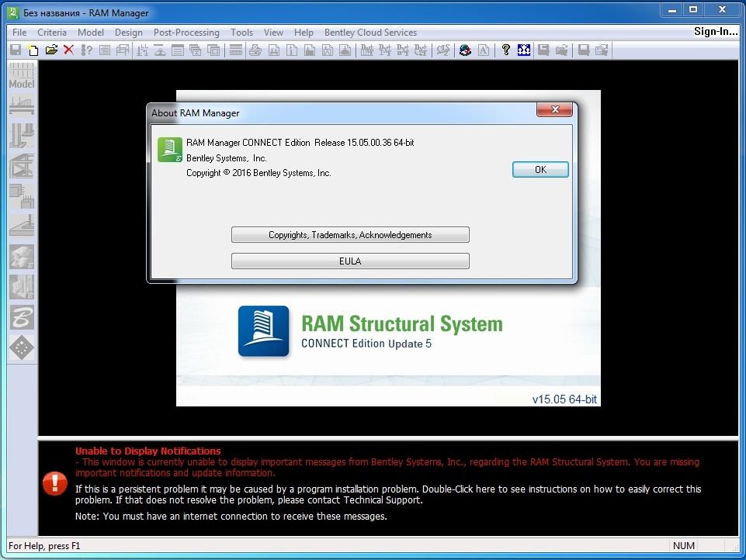Image resolution: width=746 pixels, height=560 pixels.
Task: Open Copyrights, Trademarks, Acknowledgements
Action: click(x=350, y=235)
